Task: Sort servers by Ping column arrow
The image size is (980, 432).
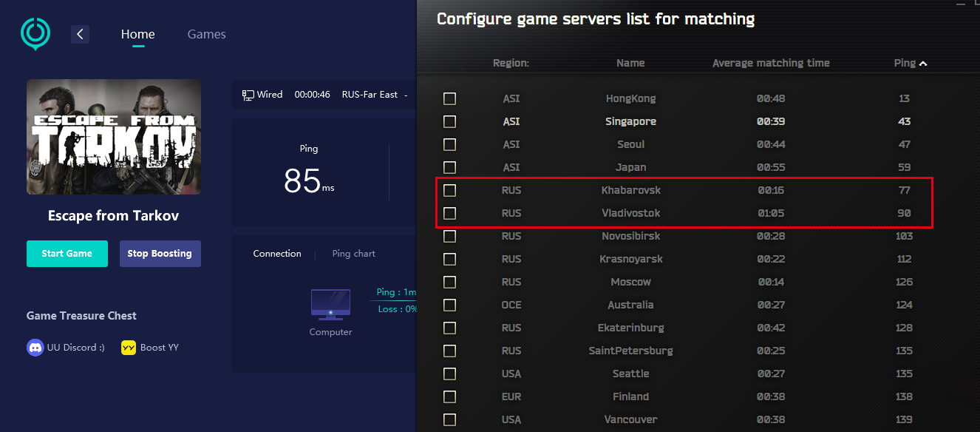Action: click(922, 64)
